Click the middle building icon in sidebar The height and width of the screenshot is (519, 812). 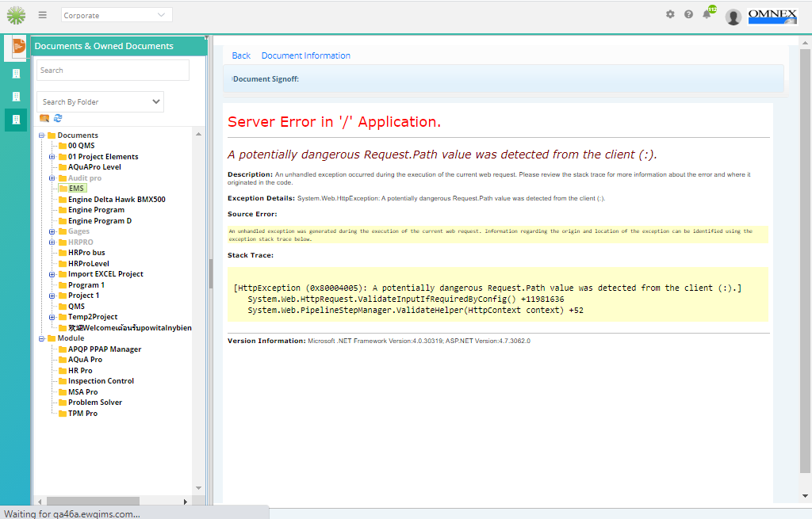(16, 97)
